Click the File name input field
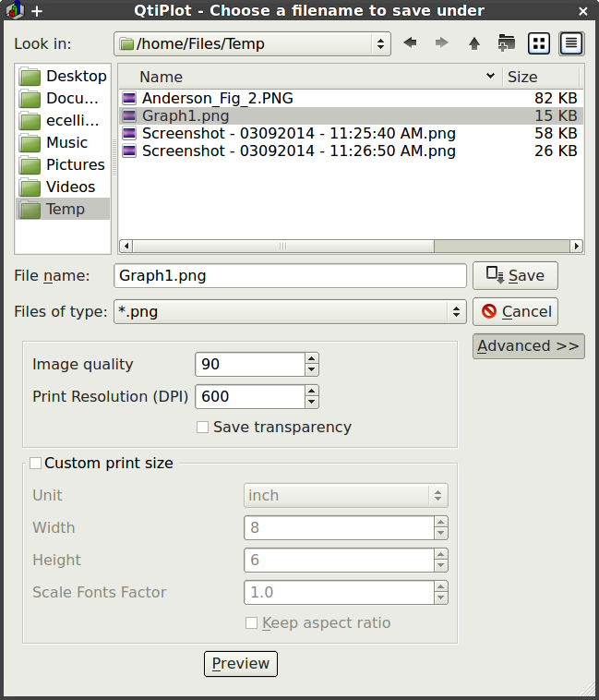This screenshot has height=700, width=599. click(x=291, y=276)
